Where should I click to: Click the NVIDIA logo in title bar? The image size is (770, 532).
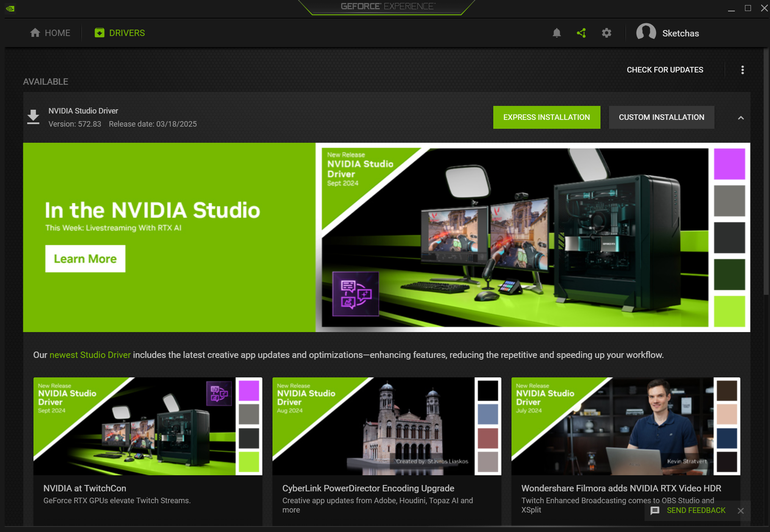tap(10, 8)
